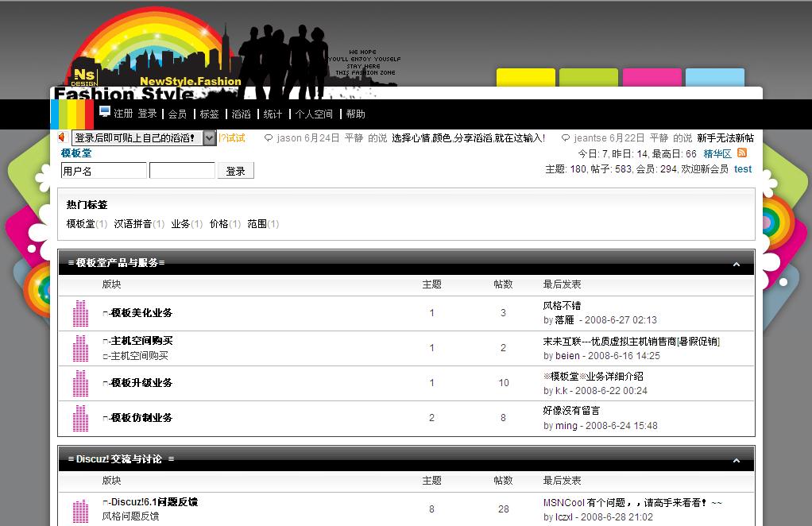Select the pink style color tab

point(652,77)
